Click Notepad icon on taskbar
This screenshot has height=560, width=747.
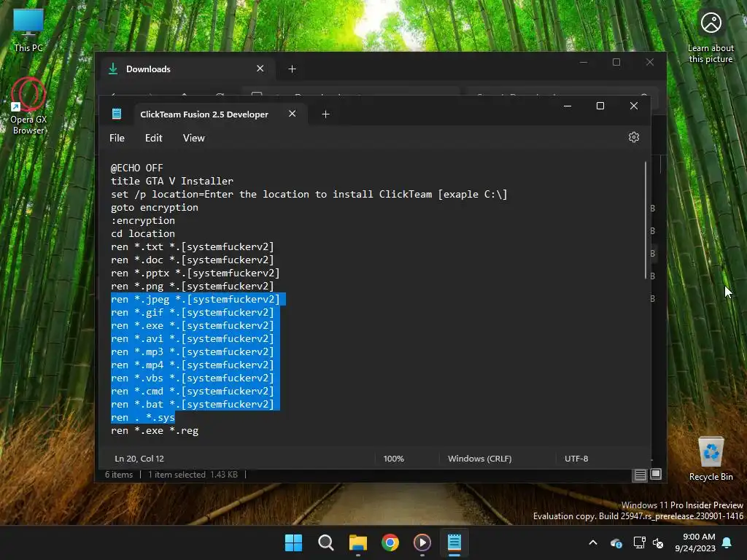(454, 542)
